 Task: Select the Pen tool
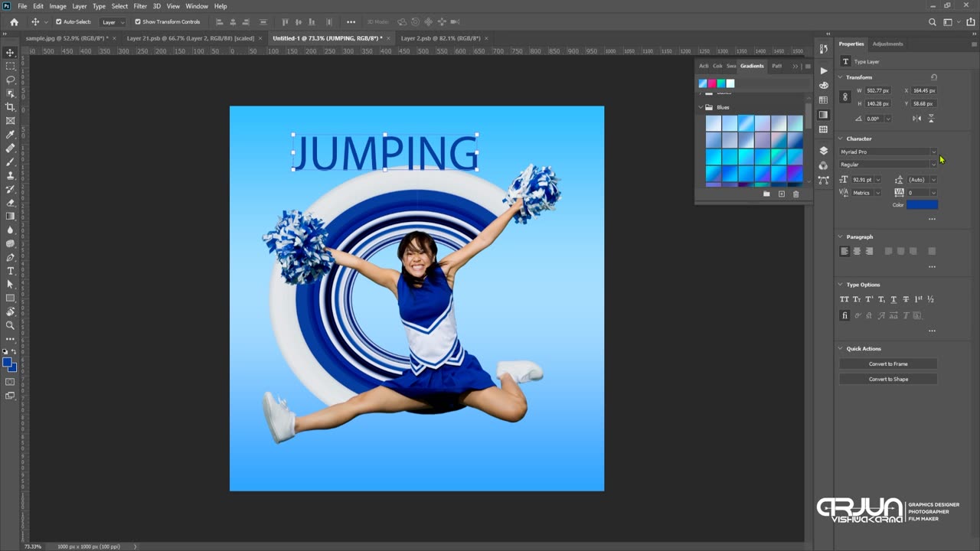click(10, 257)
